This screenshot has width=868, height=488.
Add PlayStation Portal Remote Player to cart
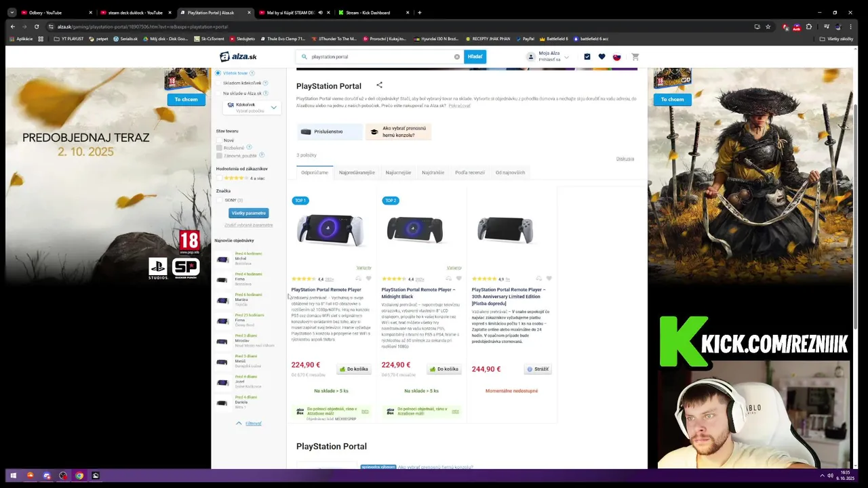click(x=354, y=369)
